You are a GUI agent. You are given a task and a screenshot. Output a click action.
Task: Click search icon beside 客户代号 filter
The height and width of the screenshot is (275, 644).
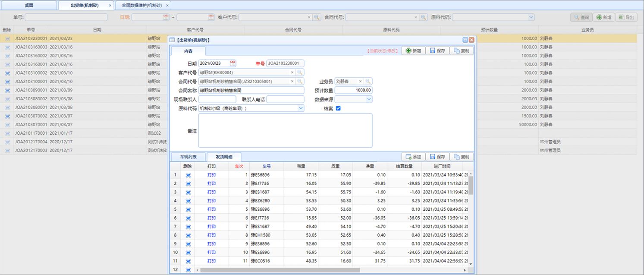317,17
